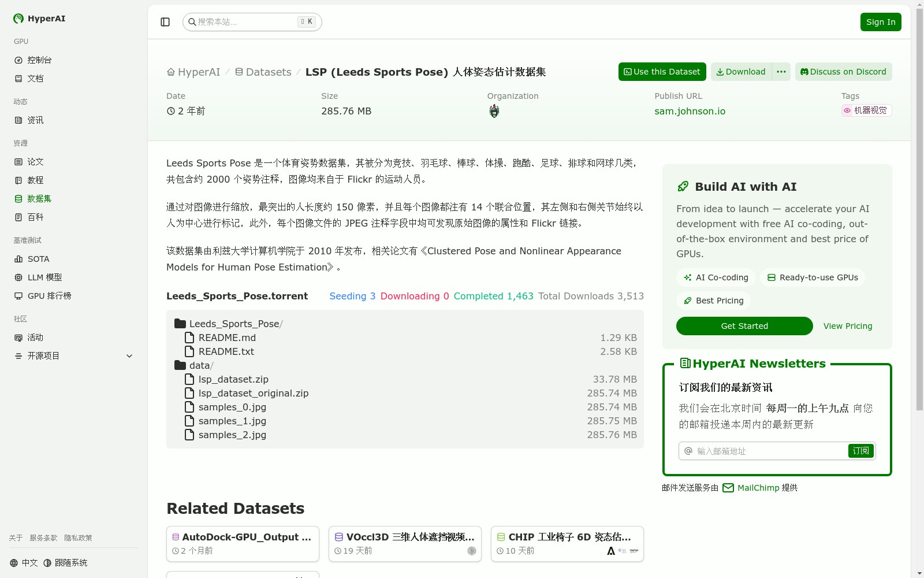Open 百科 wiki icon entry
924x578 pixels.
(18, 217)
